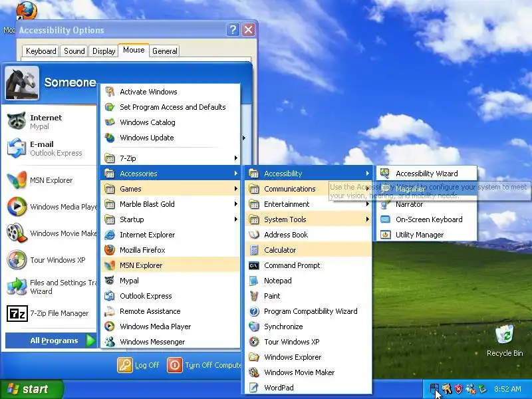Click the Log Off button
The image size is (532, 399).
(x=138, y=365)
